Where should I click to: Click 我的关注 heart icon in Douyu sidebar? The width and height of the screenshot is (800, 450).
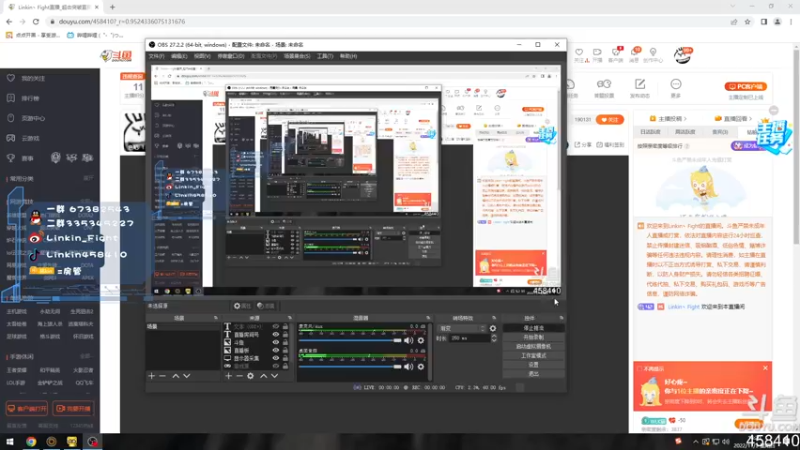[x=11, y=78]
